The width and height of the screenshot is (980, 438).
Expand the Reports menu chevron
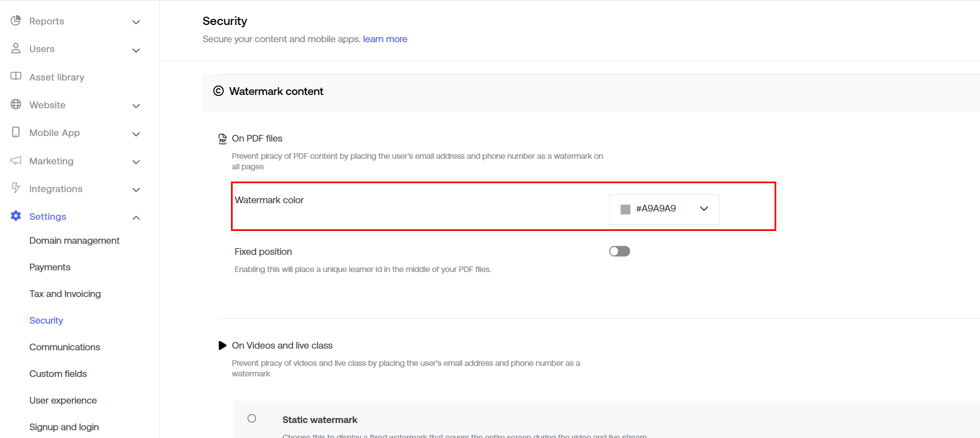click(x=136, y=22)
